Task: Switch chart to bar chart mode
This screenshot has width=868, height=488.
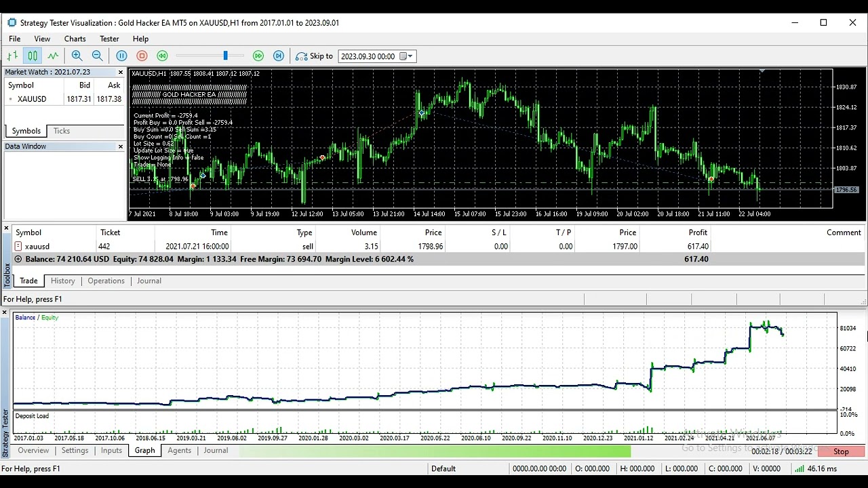Action: pos(12,56)
